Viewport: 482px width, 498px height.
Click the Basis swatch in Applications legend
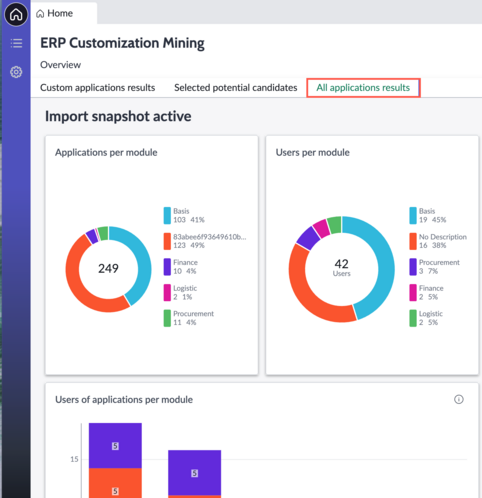[167, 215]
